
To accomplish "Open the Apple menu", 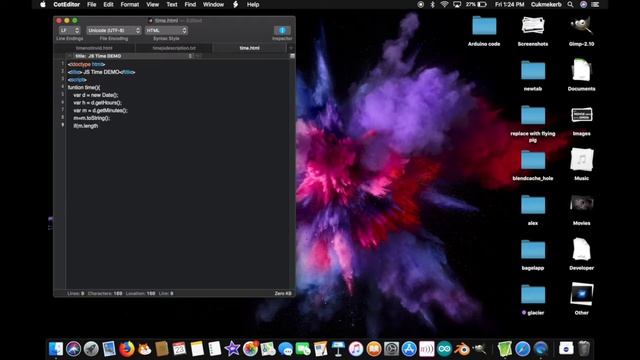I will (x=42, y=4).
